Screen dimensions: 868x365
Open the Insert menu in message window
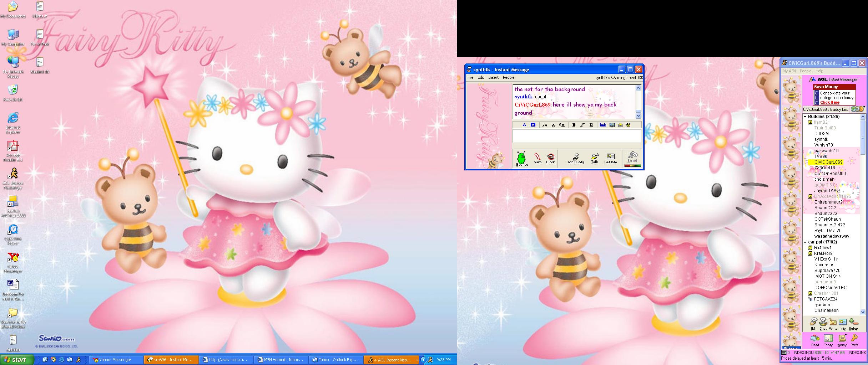point(493,77)
